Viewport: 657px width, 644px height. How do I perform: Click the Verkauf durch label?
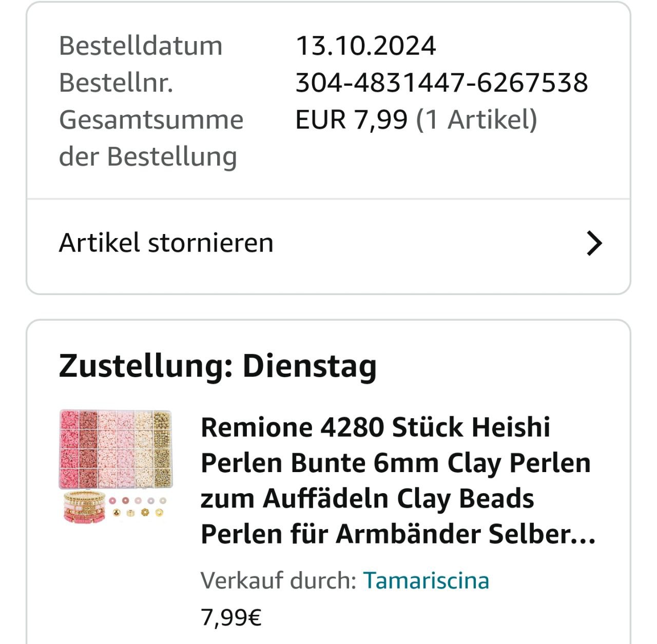[278, 580]
